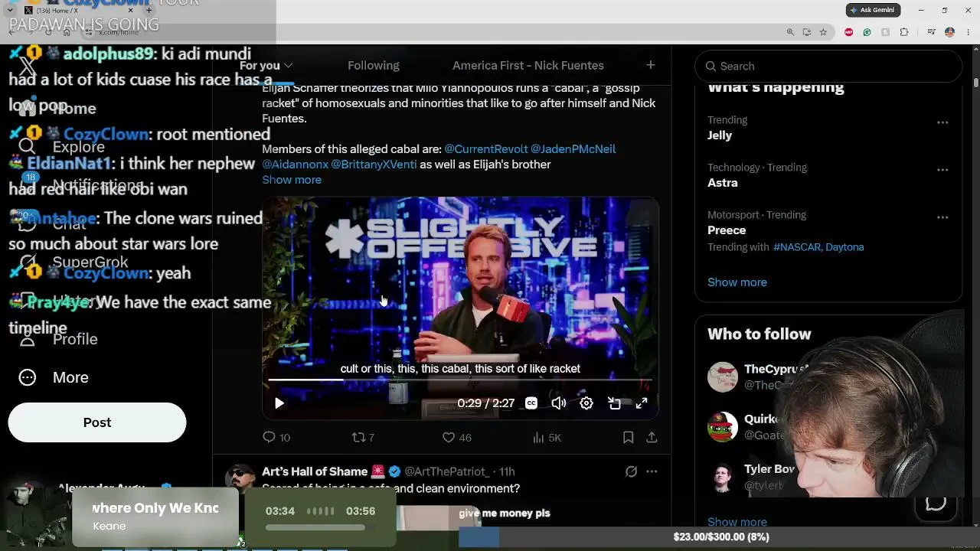
Task: Repost the post with 7 reposts
Action: (363, 438)
